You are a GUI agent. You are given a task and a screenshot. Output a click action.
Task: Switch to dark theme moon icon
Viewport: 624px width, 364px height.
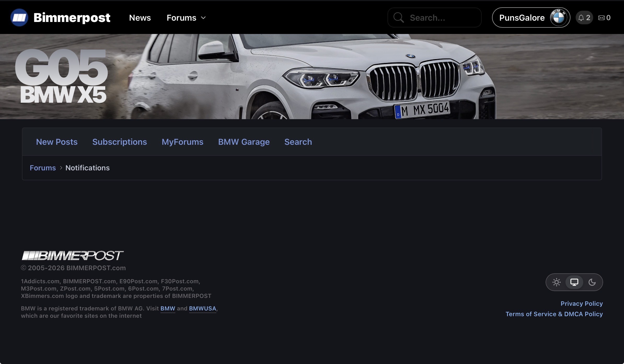click(592, 282)
